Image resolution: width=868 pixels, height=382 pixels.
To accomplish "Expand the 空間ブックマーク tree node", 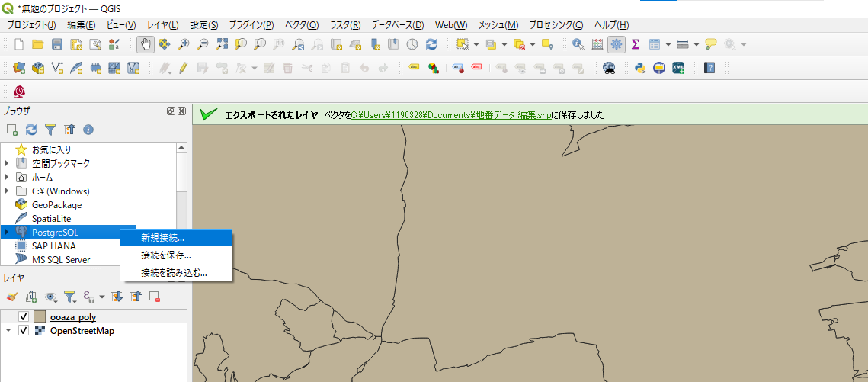I will coord(8,163).
